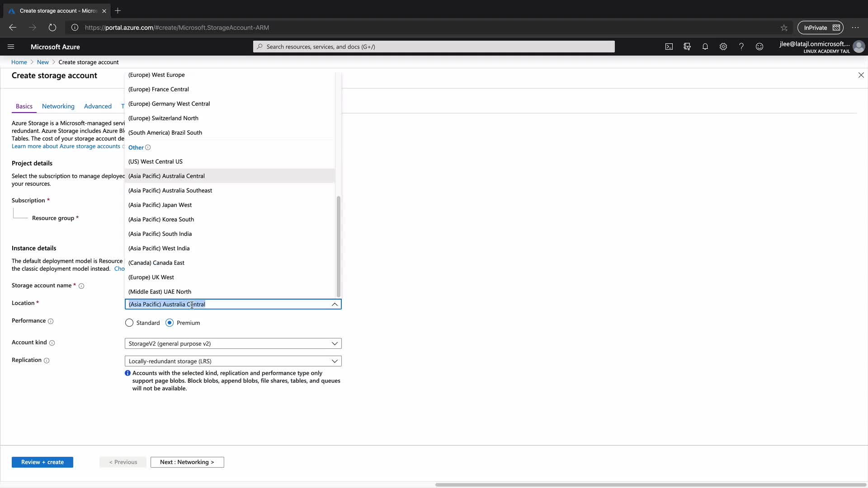Open Directory and subscription filter icon
868x488 pixels.
click(x=687, y=47)
